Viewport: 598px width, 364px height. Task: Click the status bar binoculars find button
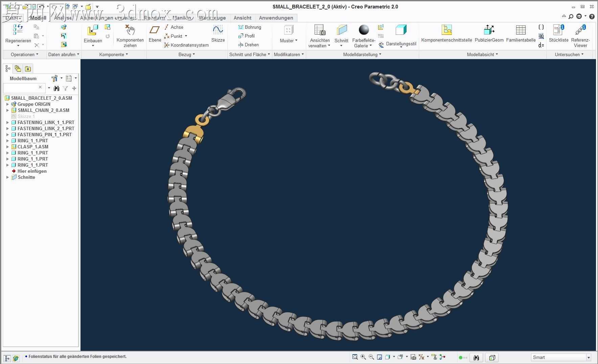476,358
